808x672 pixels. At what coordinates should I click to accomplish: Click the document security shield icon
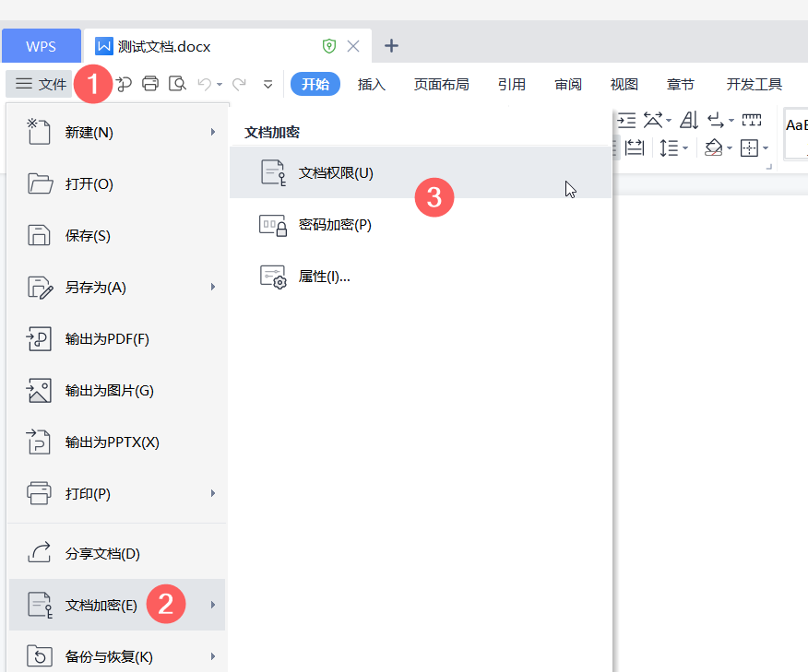click(329, 46)
